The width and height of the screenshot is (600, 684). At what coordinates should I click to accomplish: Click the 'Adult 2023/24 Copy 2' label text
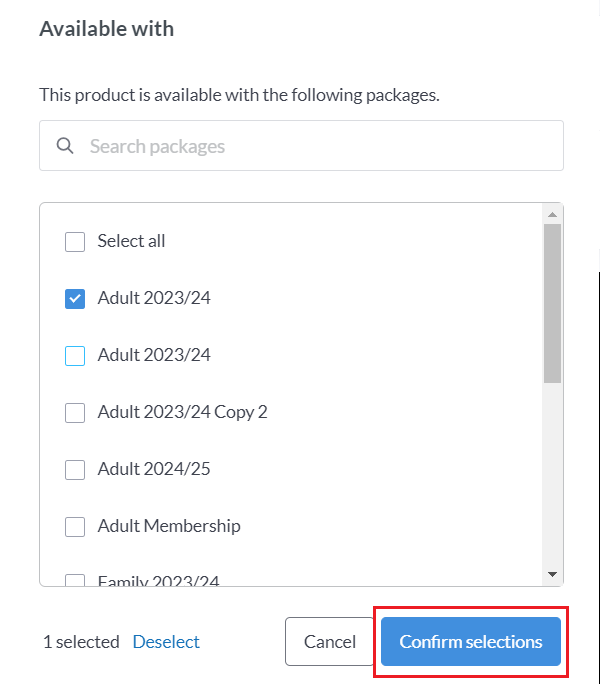(182, 412)
